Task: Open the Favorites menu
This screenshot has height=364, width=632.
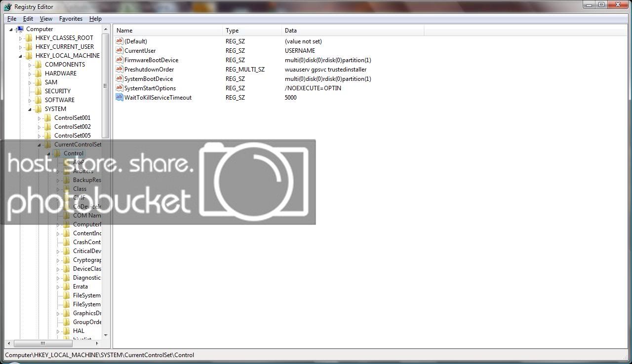Action: coord(71,19)
